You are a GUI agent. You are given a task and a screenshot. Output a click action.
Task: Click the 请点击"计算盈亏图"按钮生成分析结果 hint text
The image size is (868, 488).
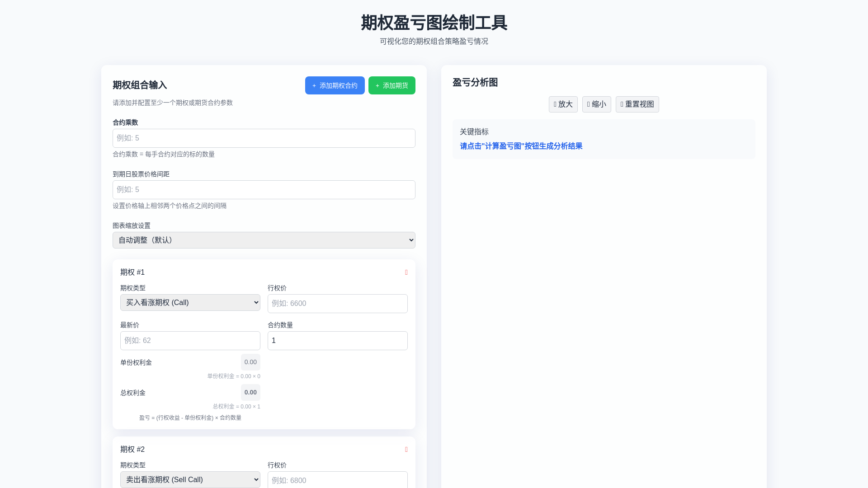521,146
